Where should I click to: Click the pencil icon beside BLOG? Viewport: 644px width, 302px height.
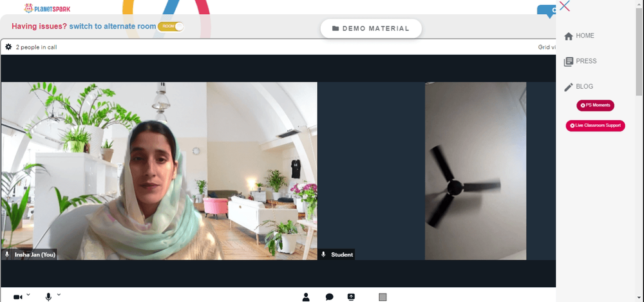[x=569, y=87]
